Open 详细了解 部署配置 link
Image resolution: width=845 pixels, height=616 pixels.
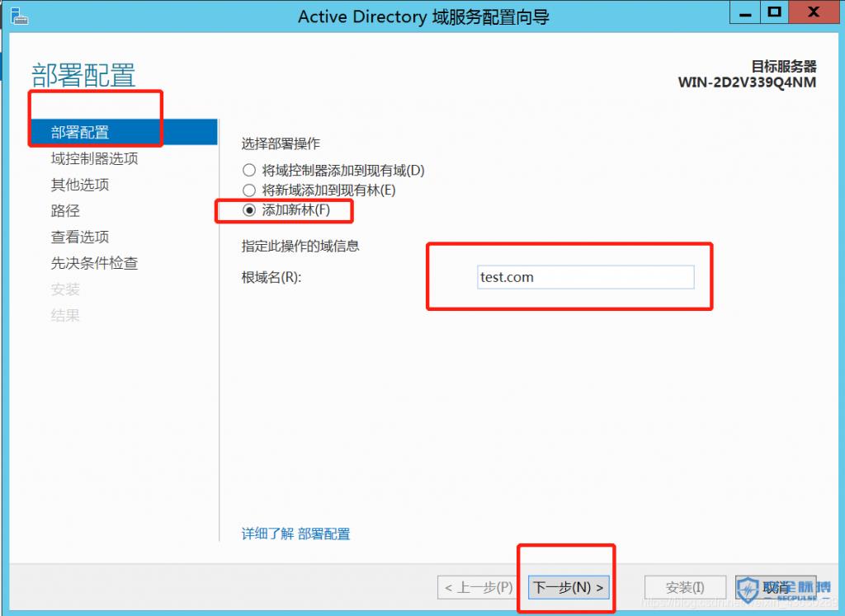click(x=295, y=534)
